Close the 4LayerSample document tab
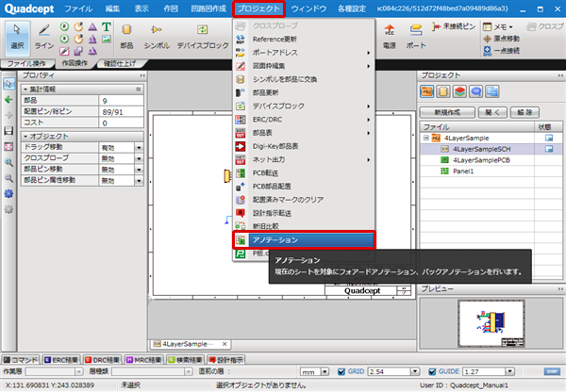 click(225, 344)
